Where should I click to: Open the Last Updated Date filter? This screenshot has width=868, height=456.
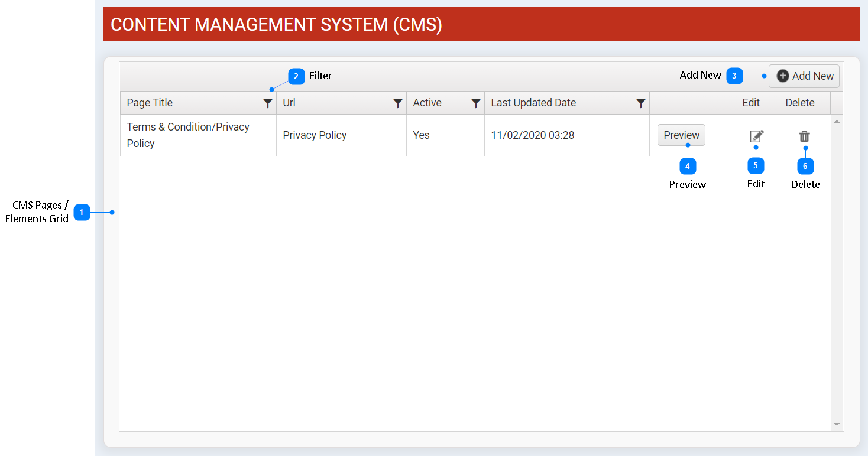coord(641,103)
